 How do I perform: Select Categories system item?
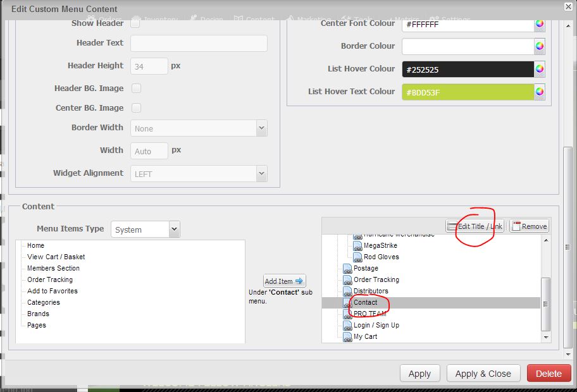point(44,302)
